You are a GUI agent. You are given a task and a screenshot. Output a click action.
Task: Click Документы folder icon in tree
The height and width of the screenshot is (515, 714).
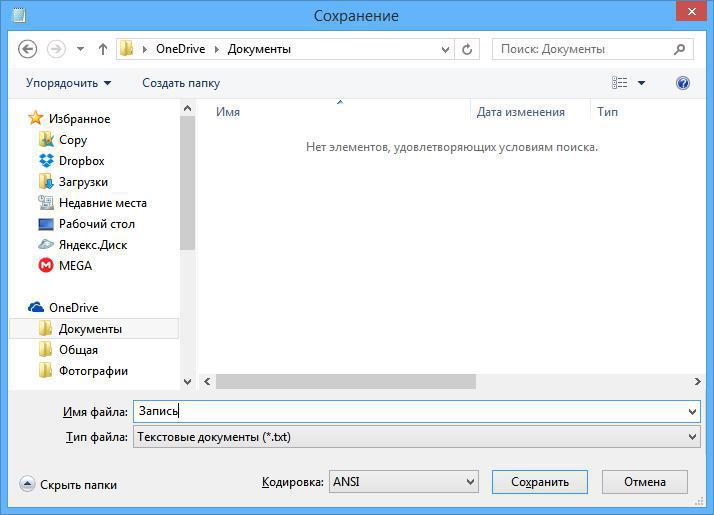pos(46,328)
